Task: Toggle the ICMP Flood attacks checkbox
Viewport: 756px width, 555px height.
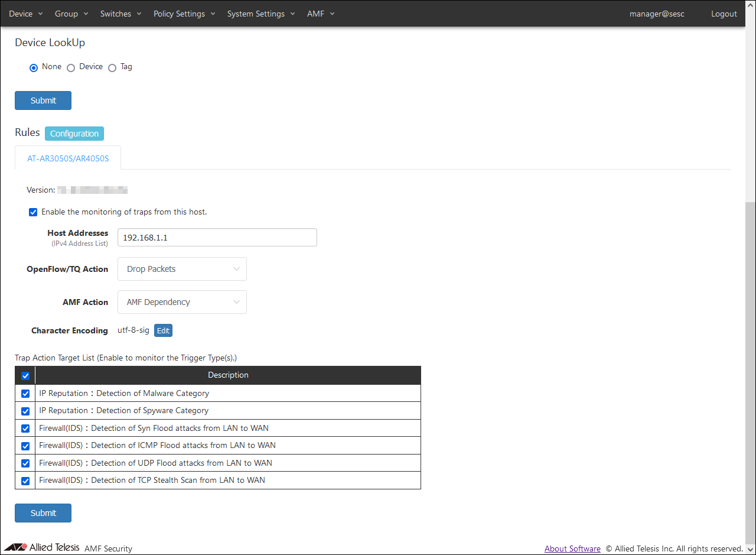Action: tap(25, 446)
